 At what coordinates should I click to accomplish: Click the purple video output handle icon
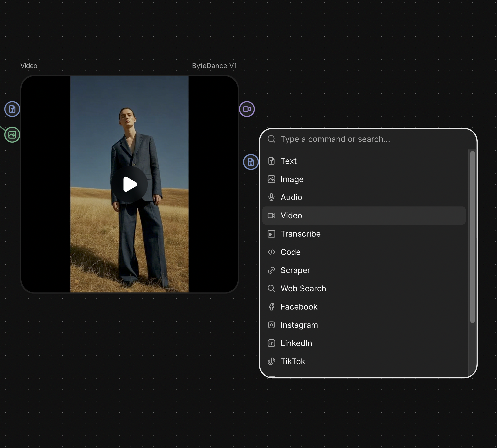(247, 109)
